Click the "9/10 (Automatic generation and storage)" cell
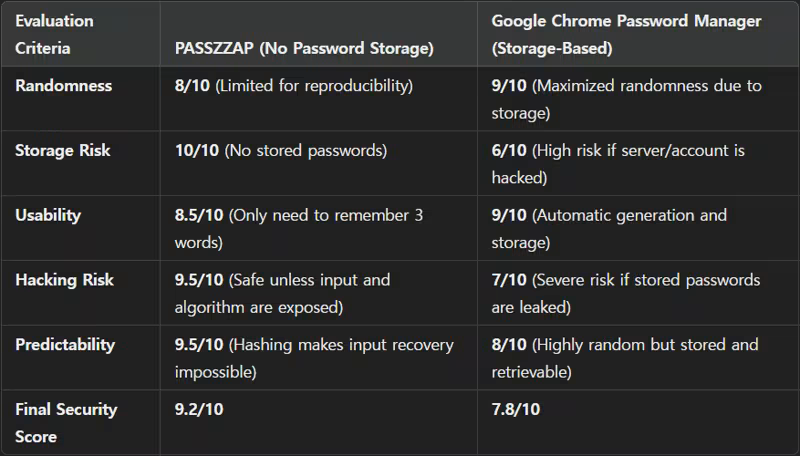Image resolution: width=800 pixels, height=456 pixels. click(609, 229)
